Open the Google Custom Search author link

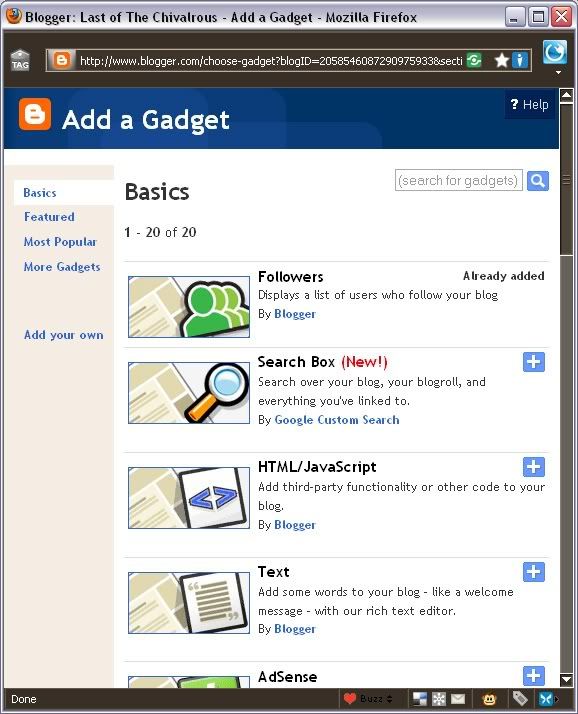pos(337,420)
